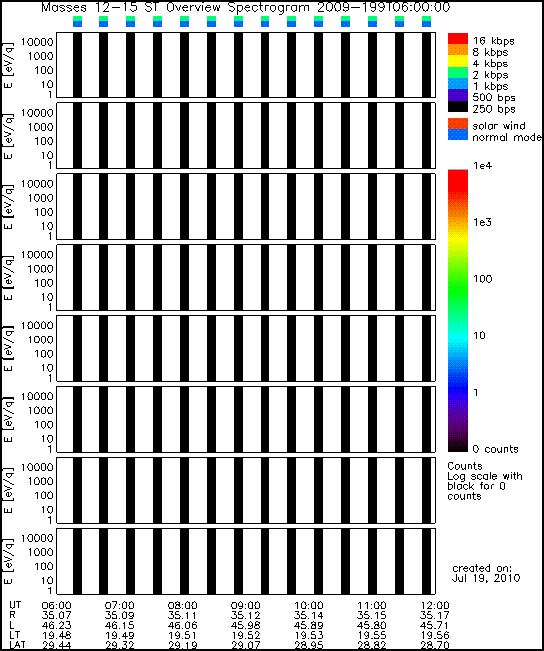The image size is (544, 651).
Task: Click the L value 45.98
Action: tap(245, 625)
